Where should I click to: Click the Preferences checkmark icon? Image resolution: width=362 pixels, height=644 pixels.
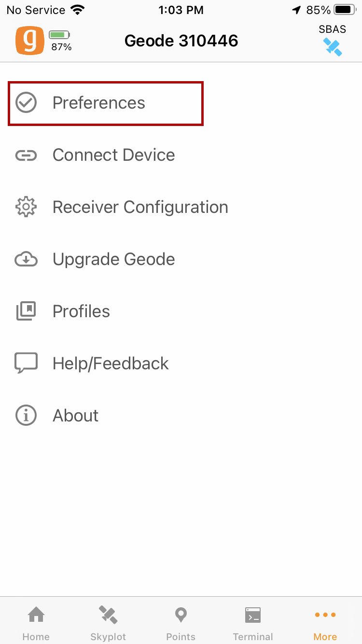pyautogui.click(x=26, y=103)
